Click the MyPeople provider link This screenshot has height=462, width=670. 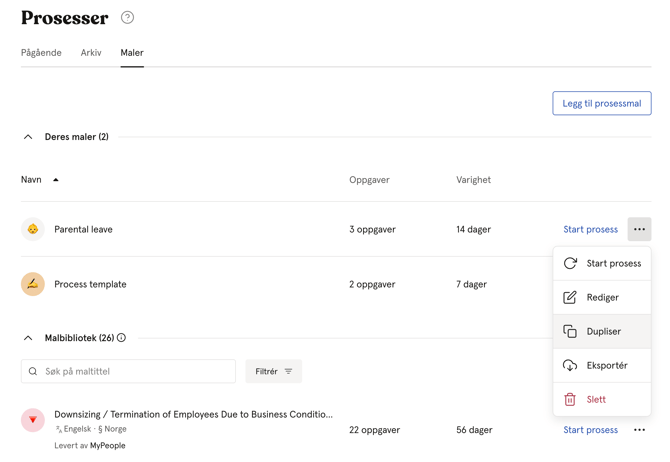(x=108, y=445)
